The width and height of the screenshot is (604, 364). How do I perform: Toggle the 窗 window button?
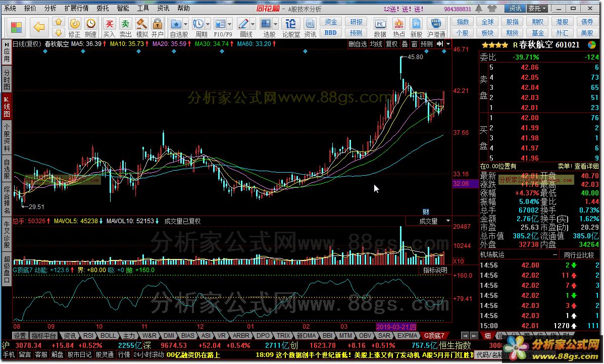415,44
